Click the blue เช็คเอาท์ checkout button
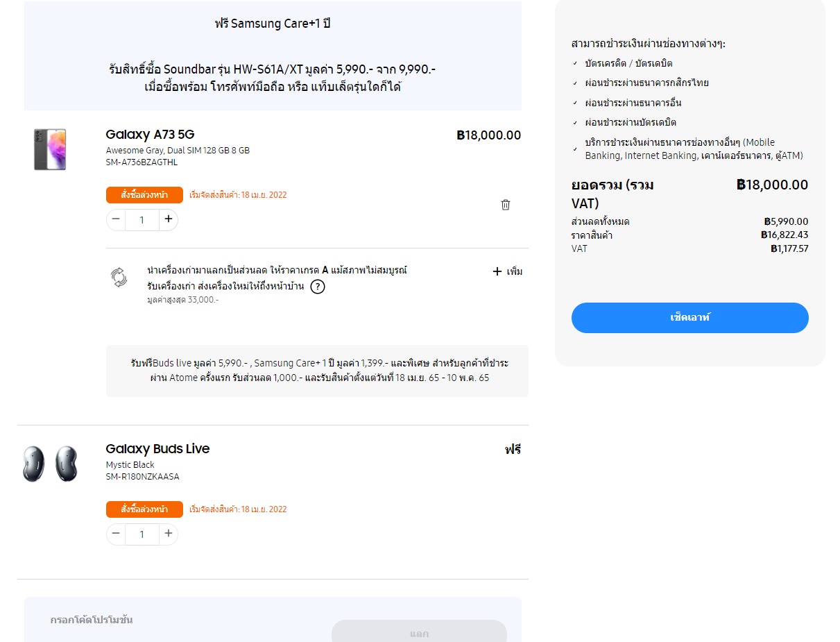The height and width of the screenshot is (642, 840). click(689, 318)
